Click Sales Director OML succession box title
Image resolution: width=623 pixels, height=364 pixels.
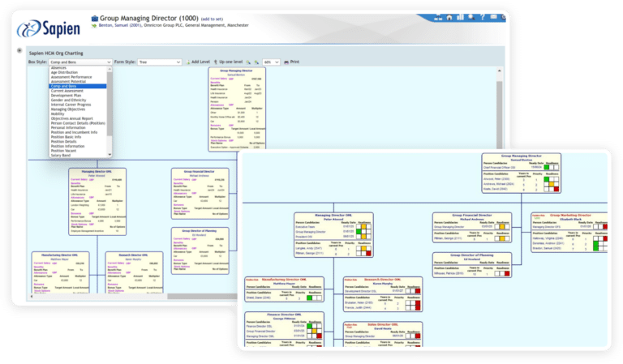(383, 324)
